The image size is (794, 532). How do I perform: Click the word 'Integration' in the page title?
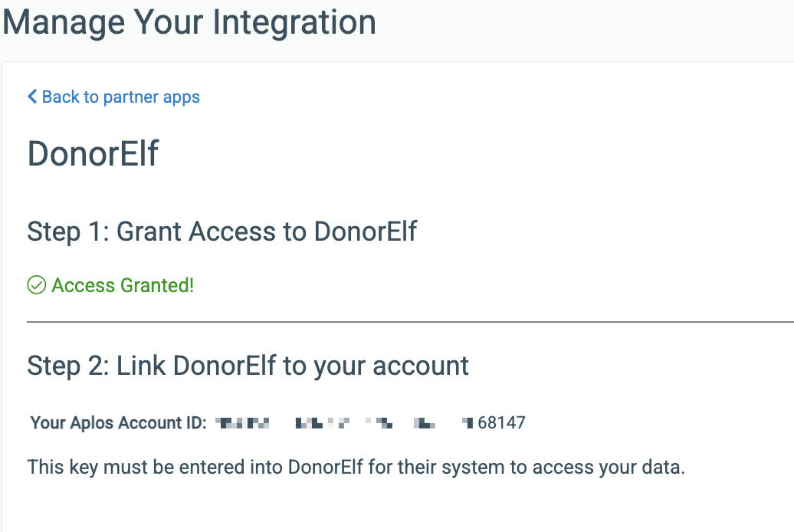[x=294, y=23]
